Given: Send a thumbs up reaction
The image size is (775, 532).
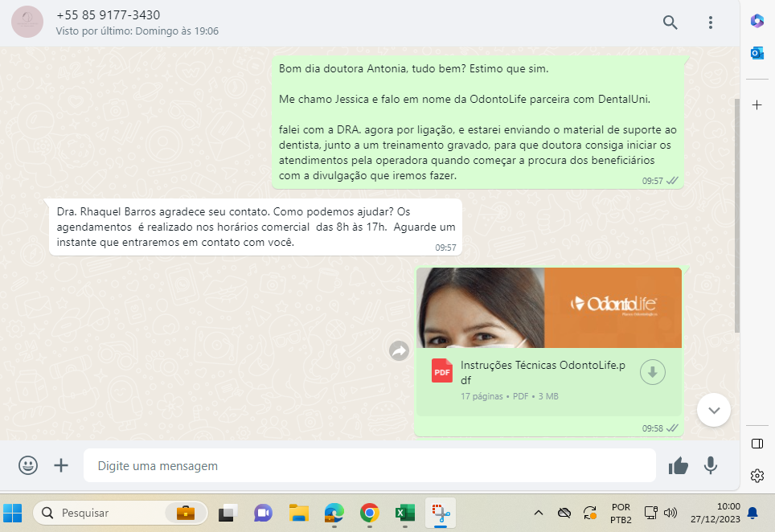Looking at the screenshot, I should 678,465.
